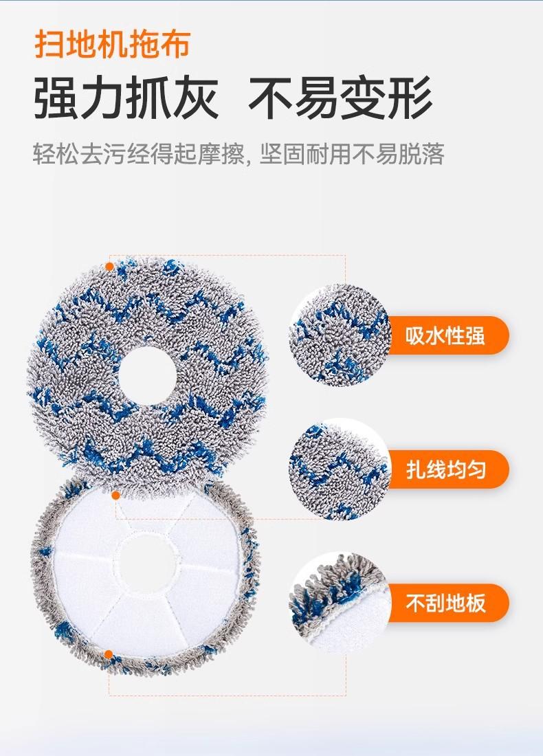The height and width of the screenshot is (756, 543).
Task: Click the orange title 扫地机拖布
Action: (112, 44)
